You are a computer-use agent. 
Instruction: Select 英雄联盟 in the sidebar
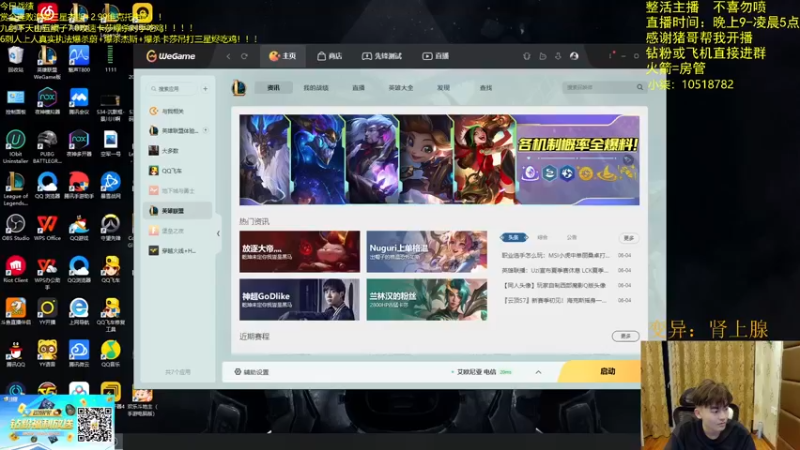click(177, 211)
